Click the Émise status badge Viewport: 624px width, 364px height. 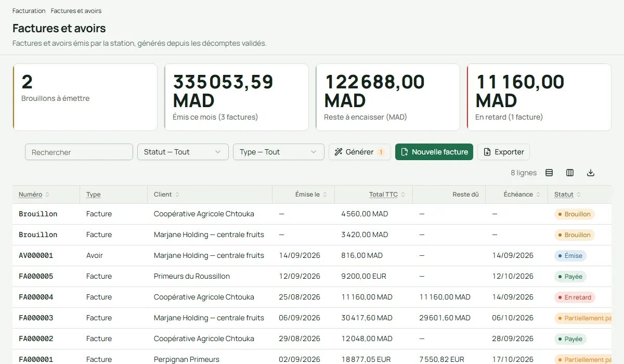pos(570,256)
